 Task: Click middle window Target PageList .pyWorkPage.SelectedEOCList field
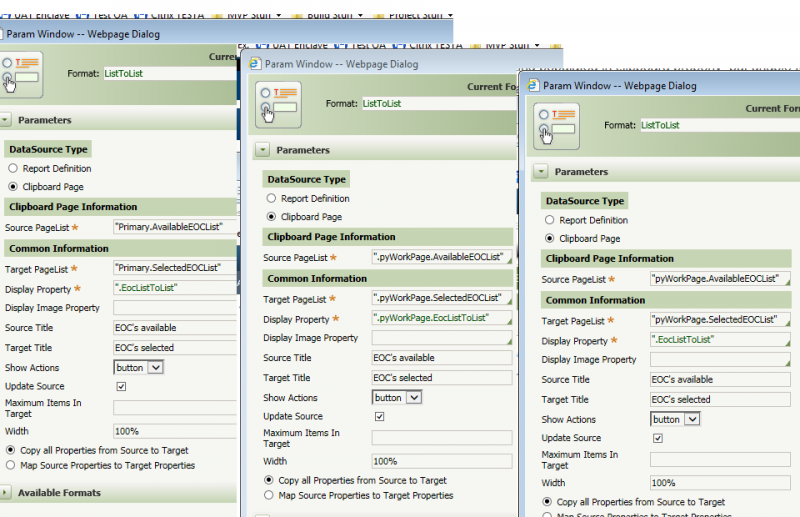tap(442, 298)
